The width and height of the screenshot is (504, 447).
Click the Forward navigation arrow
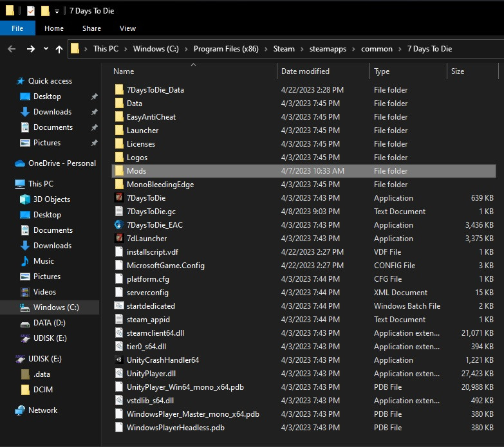(31, 49)
